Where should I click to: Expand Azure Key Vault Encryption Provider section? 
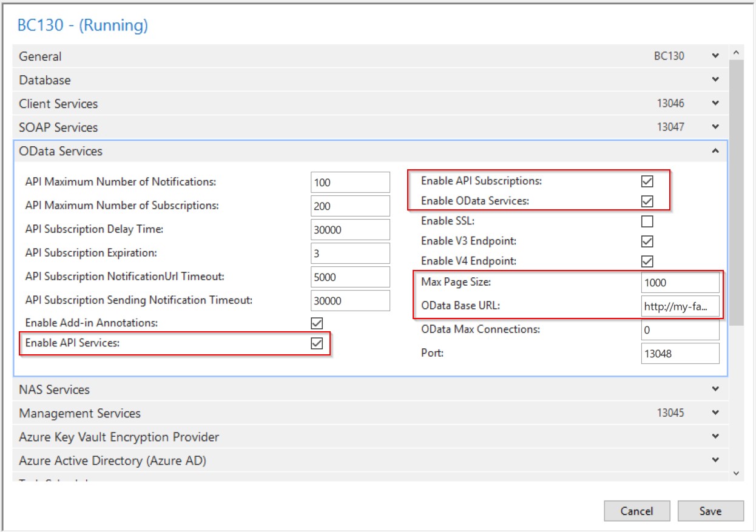(715, 436)
